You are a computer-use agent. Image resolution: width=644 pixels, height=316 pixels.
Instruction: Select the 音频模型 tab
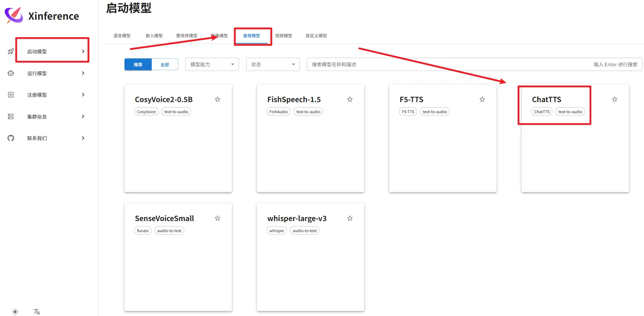click(252, 36)
